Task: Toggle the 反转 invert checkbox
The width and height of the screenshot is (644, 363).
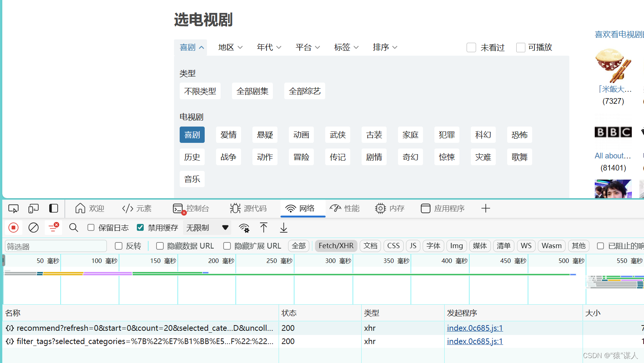Action: [x=119, y=246]
